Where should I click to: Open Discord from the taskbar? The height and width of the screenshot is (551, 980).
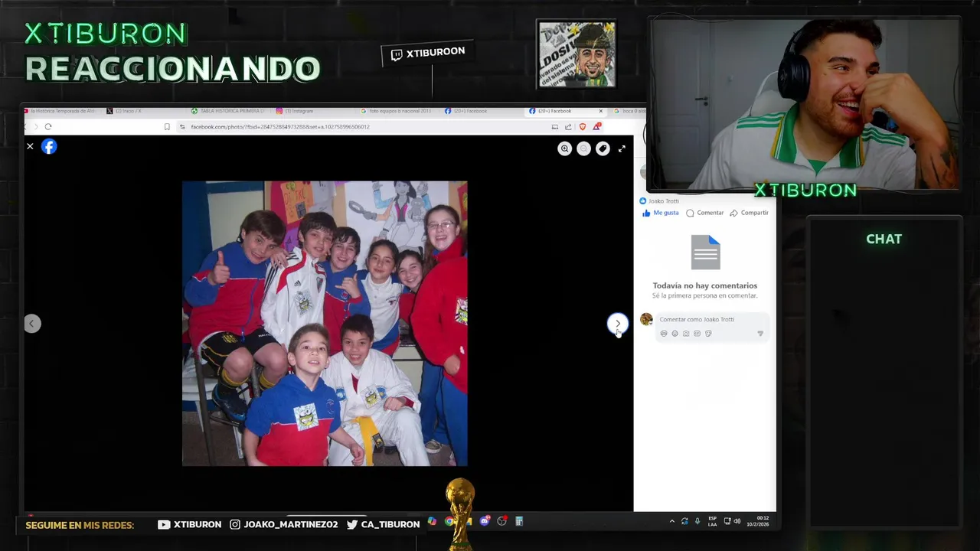pos(485,521)
